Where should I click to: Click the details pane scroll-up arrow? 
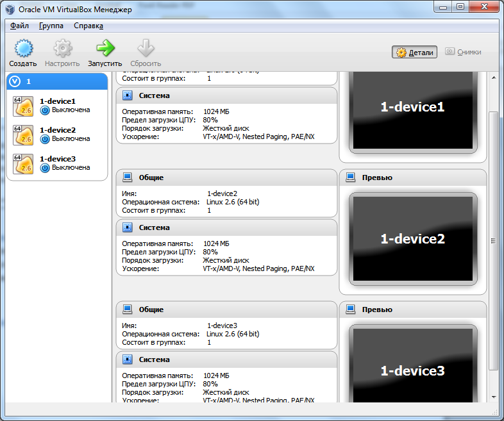pyautogui.click(x=494, y=78)
